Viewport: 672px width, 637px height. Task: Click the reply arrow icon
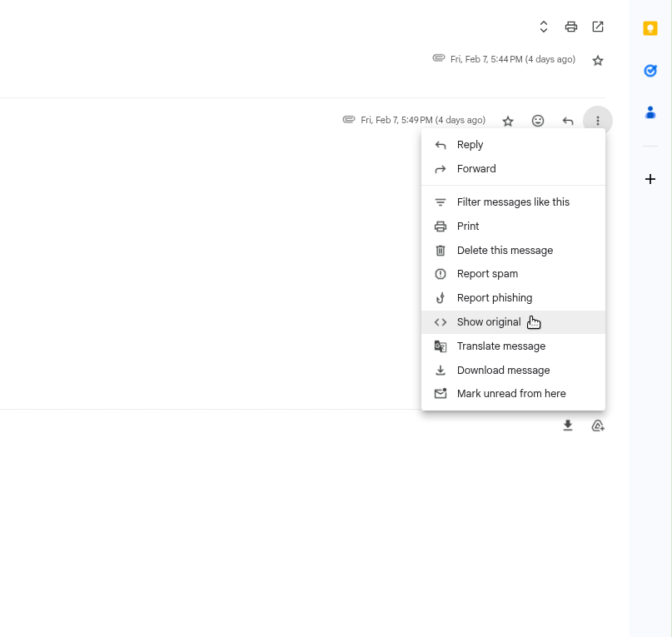pos(567,121)
